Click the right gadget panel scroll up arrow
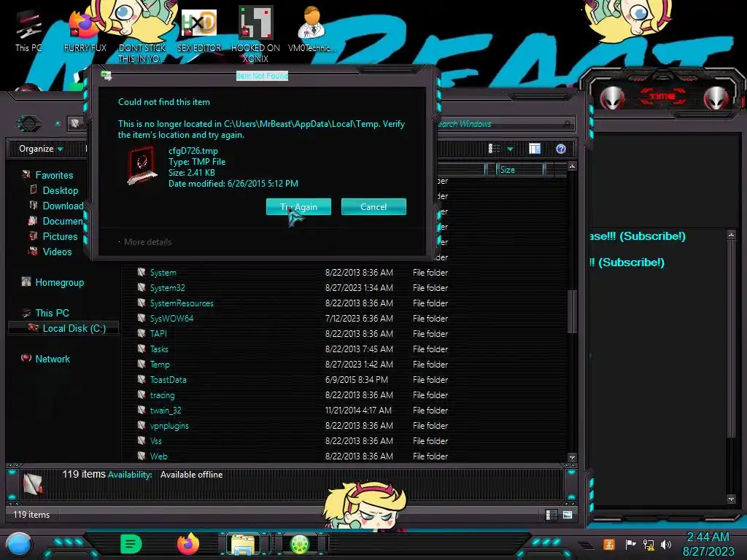 (731, 235)
